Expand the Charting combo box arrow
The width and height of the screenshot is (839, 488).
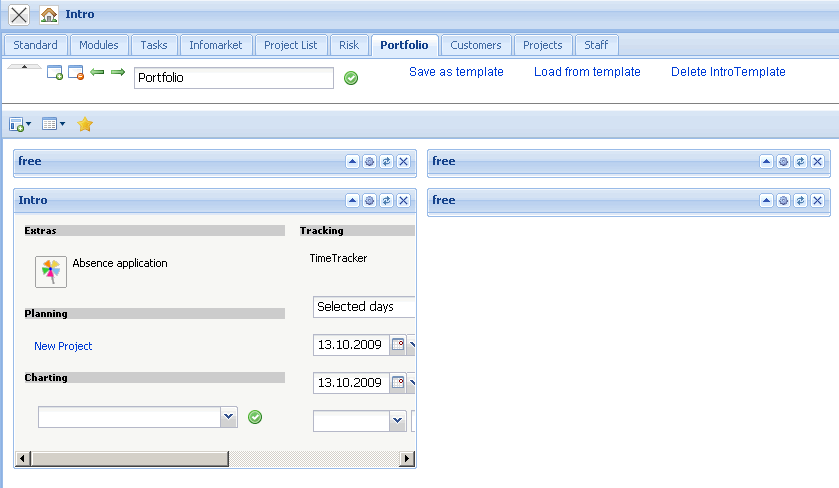[228, 417]
